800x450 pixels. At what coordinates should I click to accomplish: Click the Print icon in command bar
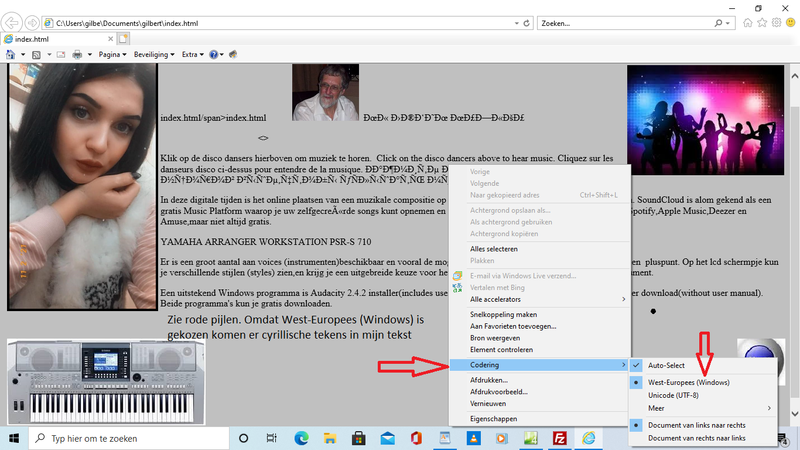click(x=79, y=54)
